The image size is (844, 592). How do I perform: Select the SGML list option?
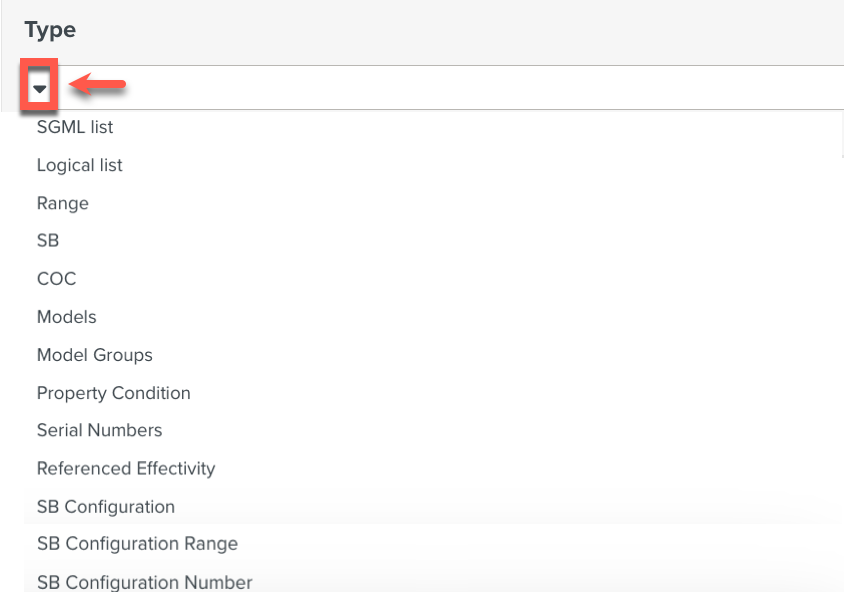pos(74,127)
